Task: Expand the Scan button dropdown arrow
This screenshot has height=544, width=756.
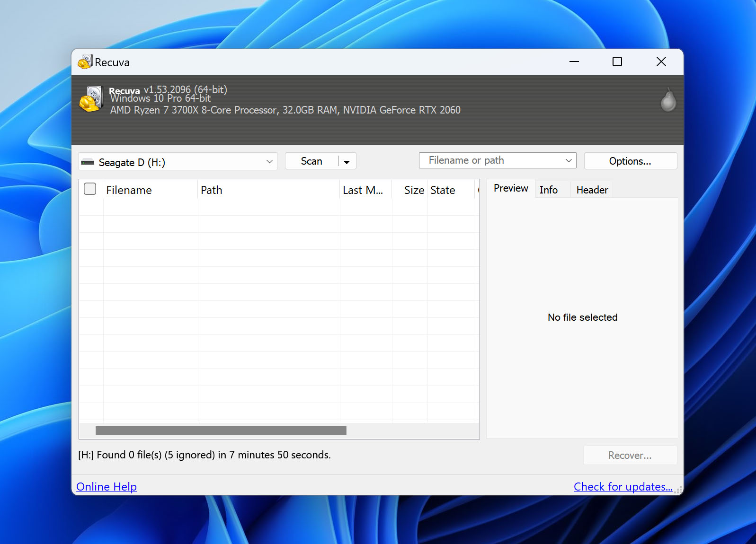Action: [347, 161]
